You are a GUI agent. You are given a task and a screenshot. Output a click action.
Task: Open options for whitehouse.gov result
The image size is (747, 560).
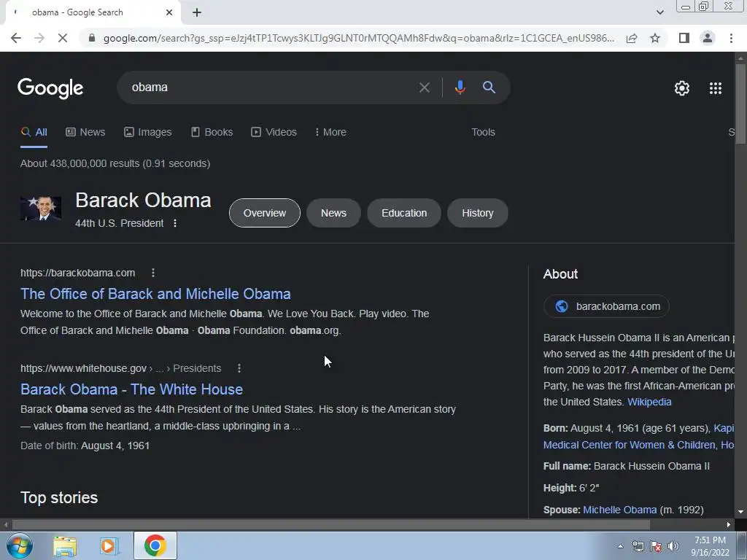239,368
